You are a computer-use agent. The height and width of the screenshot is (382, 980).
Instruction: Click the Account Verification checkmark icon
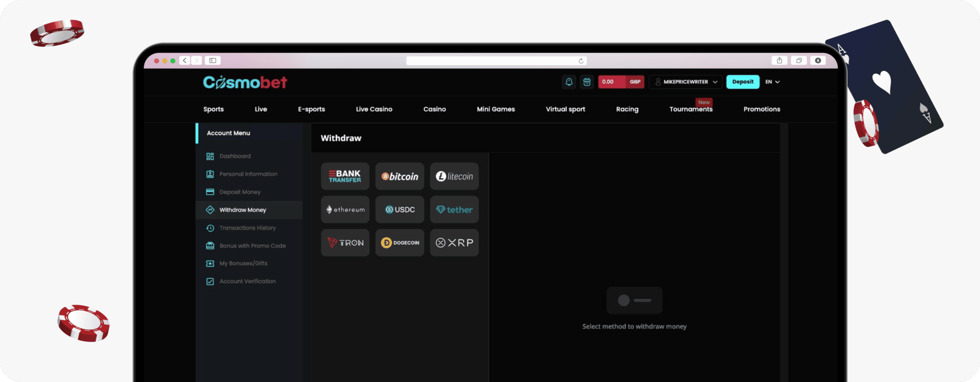[210, 281]
